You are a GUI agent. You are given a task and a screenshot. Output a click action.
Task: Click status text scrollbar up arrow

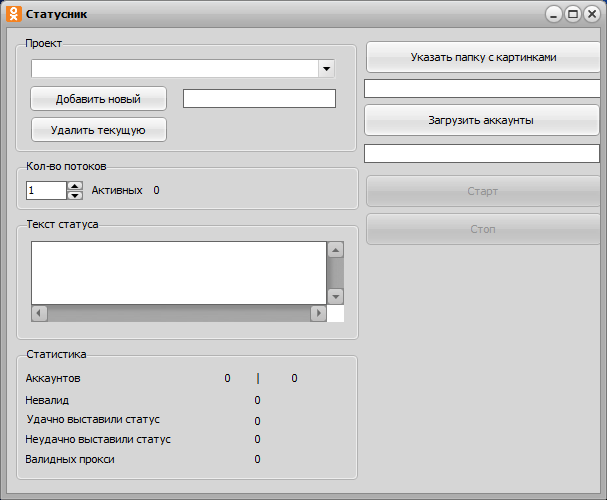click(x=335, y=250)
